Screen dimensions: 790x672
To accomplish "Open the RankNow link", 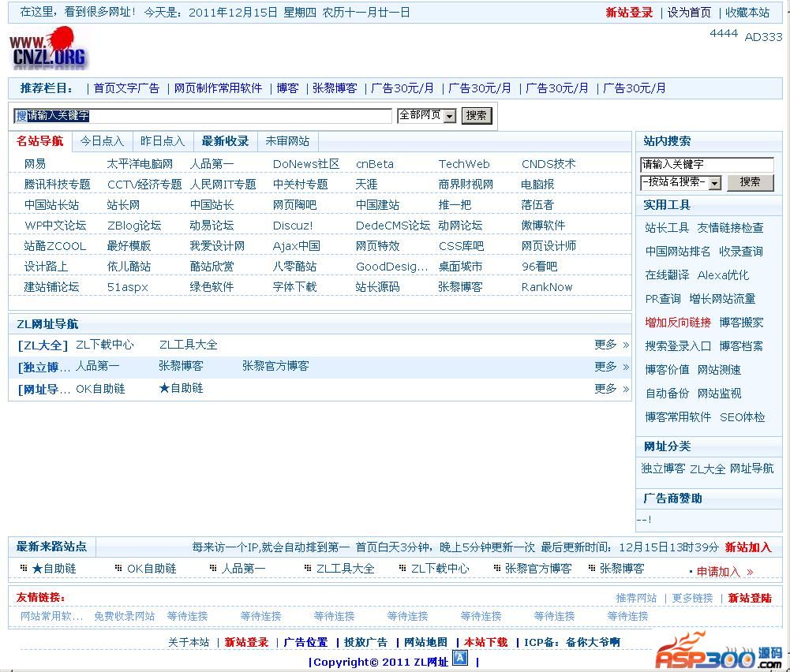I will pos(547,287).
